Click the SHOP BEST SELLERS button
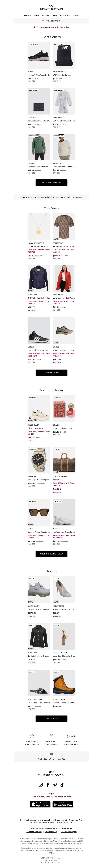 click(x=51, y=183)
